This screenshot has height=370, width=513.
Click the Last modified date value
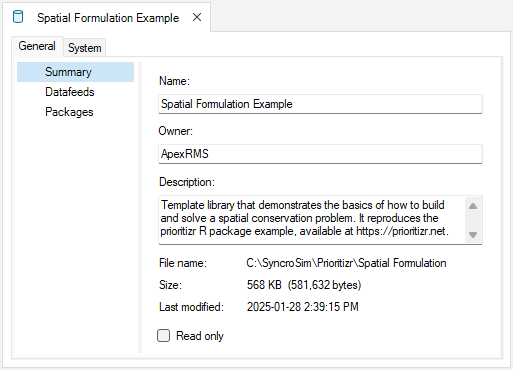pos(302,307)
